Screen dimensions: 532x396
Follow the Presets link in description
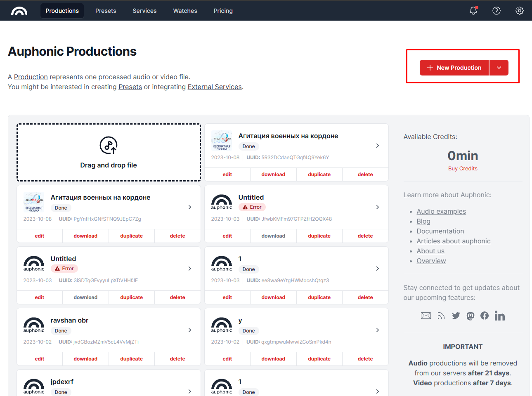pos(130,87)
